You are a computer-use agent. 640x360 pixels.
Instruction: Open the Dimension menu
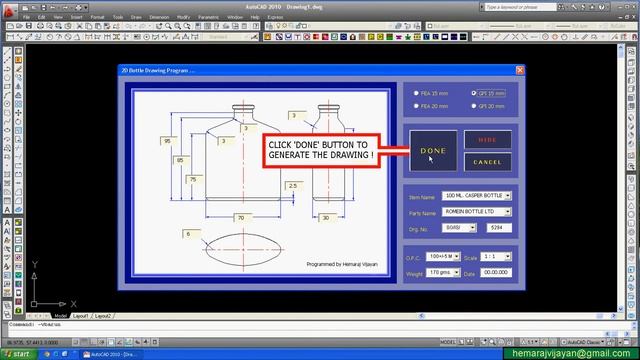pyautogui.click(x=159, y=17)
